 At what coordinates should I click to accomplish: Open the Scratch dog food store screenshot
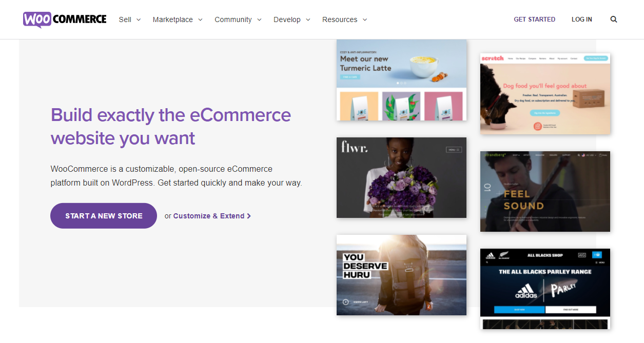click(545, 93)
